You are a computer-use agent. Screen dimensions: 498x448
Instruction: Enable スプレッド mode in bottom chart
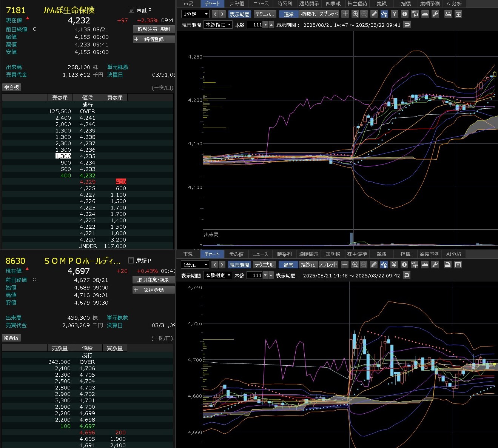(328, 265)
